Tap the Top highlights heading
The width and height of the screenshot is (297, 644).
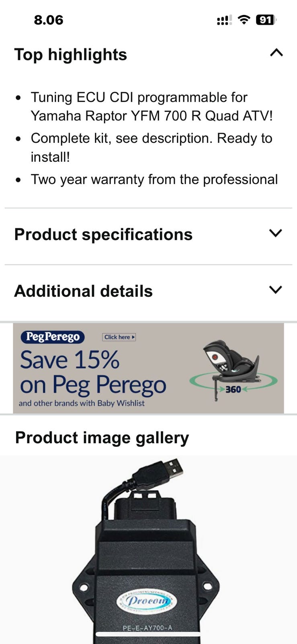[71, 55]
